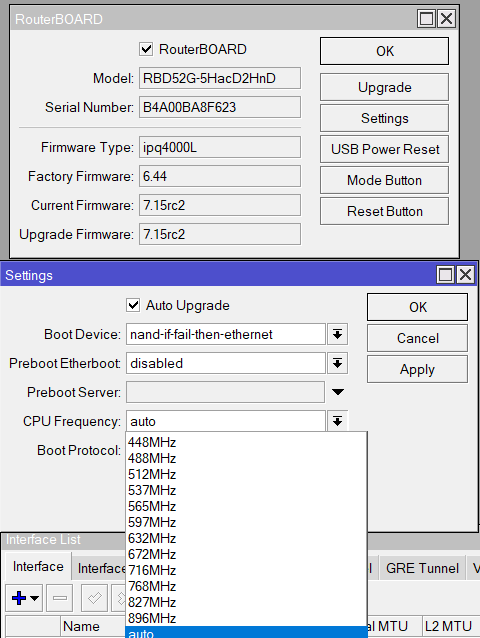
Task: Select 448MHz from the CPU frequency list
Action: 246,442
